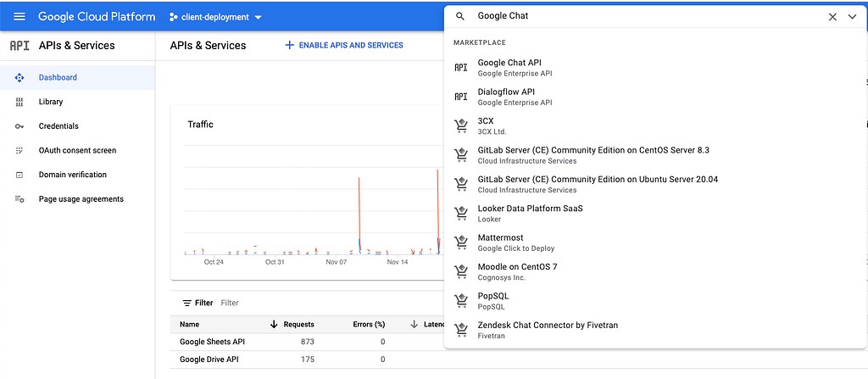The height and width of the screenshot is (379, 868).
Task: Click cart icon for GitLab Ubuntu Server 20.04
Action: (460, 184)
